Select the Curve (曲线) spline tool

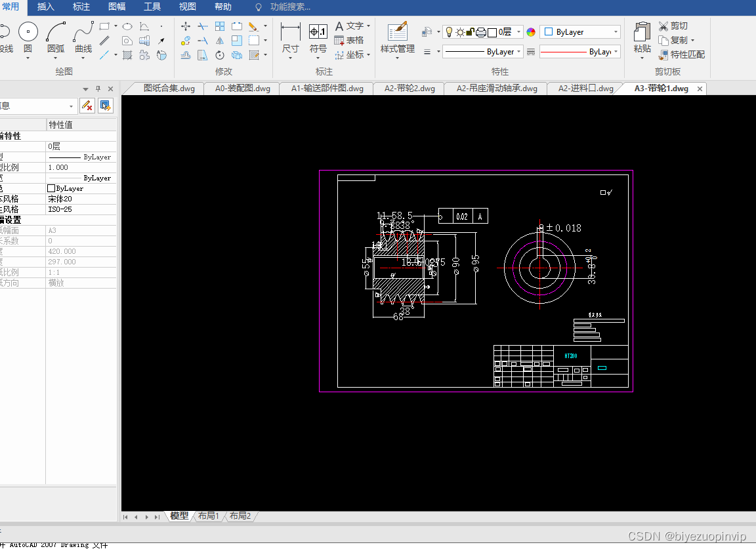coord(83,37)
